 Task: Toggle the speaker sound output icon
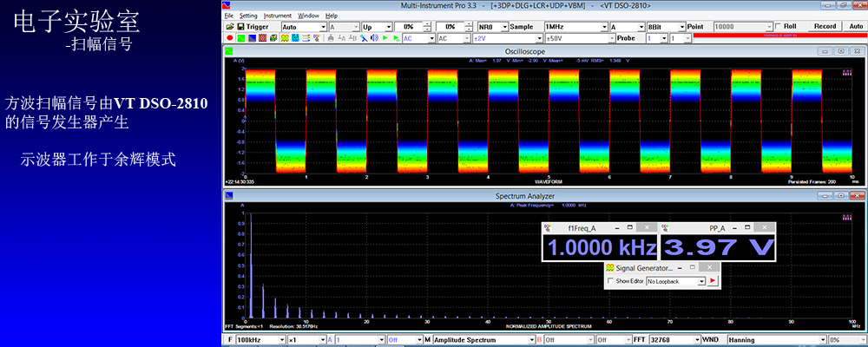click(374, 38)
